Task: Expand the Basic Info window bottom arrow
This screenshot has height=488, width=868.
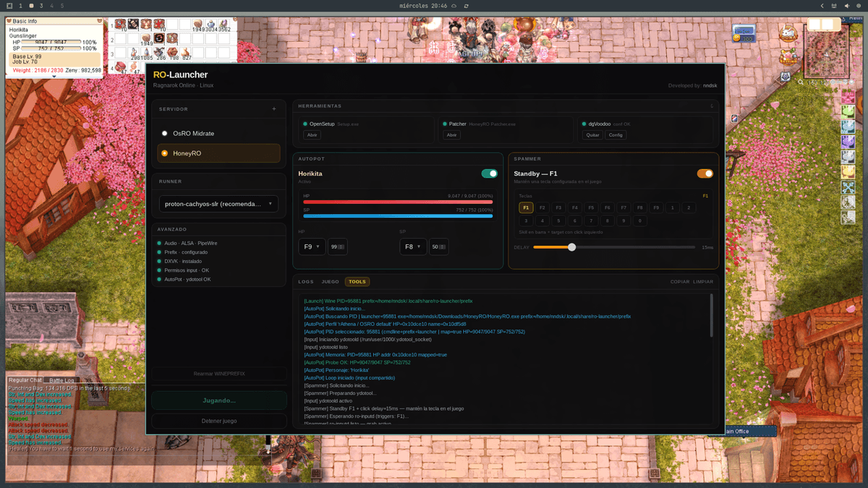Action: tap(54, 77)
